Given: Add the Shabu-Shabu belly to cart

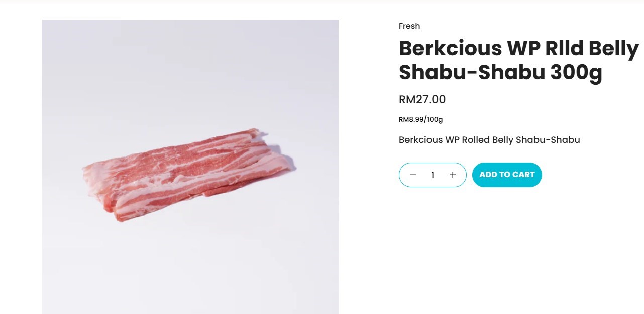Looking at the screenshot, I should [x=507, y=175].
